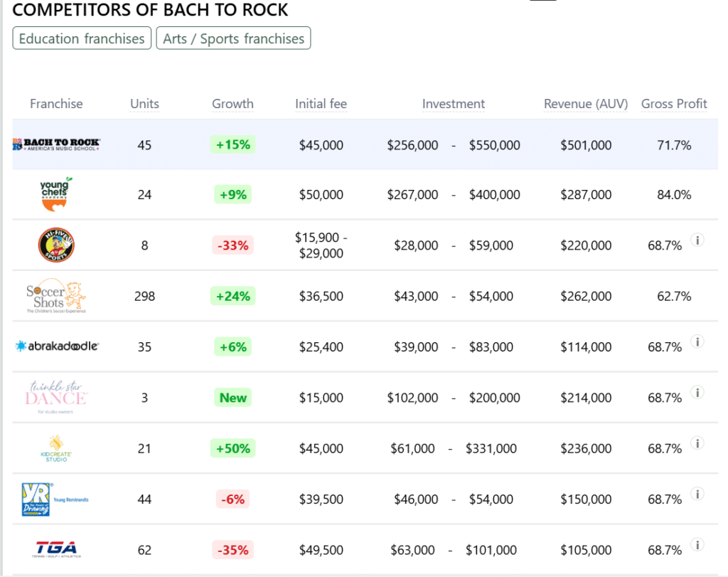728x577 pixels.
Task: Click the +15% growth badge
Action: 232,144
